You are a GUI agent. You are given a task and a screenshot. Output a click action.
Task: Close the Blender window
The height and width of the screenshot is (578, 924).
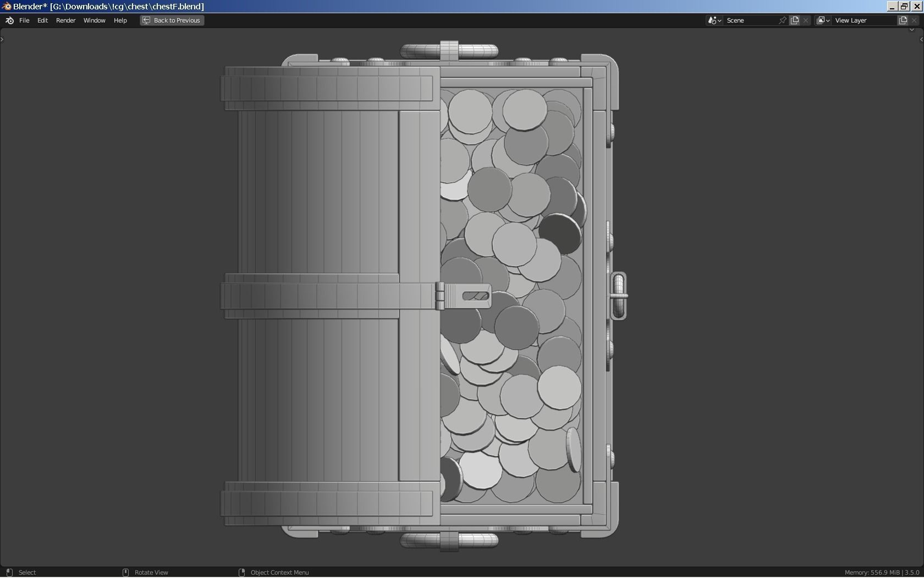point(917,6)
